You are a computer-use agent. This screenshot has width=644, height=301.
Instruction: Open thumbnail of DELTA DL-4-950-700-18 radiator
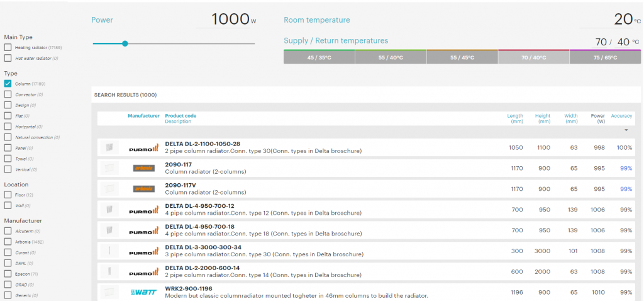(x=109, y=230)
